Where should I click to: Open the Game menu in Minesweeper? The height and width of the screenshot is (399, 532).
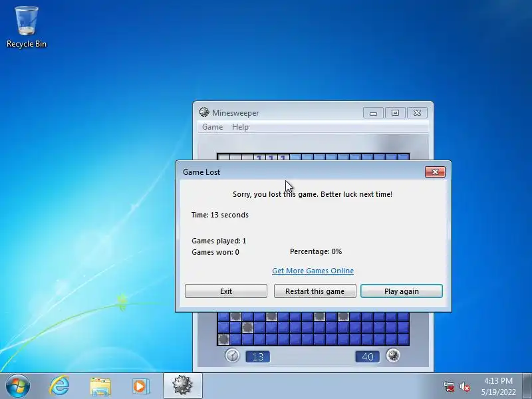212,127
